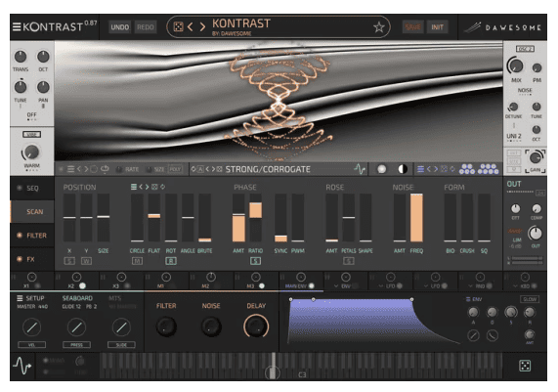
Task: Click the Dawesome logo
Action: [503, 27]
